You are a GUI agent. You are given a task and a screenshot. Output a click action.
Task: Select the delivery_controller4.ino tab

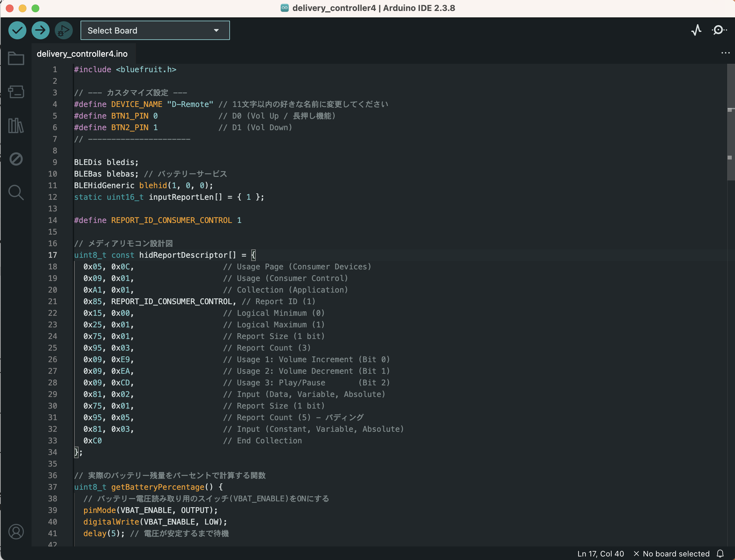[82, 54]
